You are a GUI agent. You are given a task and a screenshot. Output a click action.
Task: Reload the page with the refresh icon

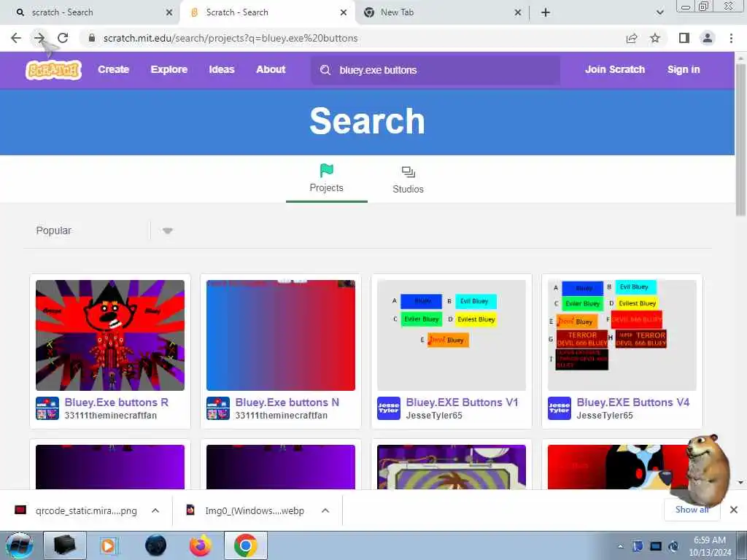[63, 38]
